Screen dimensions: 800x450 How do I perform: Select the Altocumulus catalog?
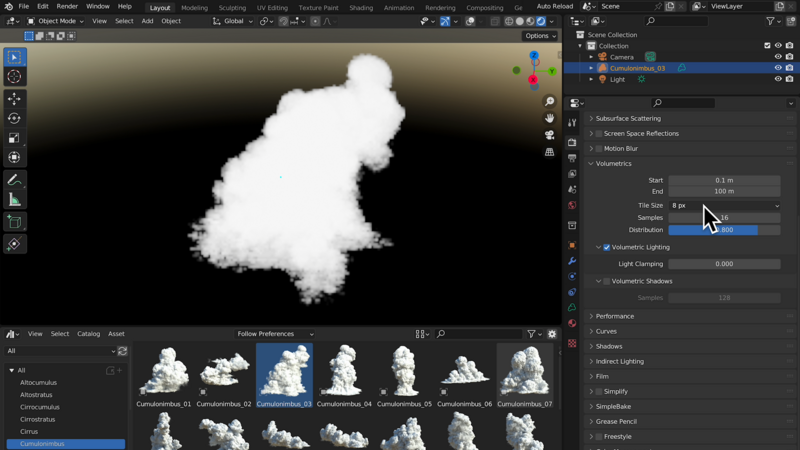[x=38, y=383]
